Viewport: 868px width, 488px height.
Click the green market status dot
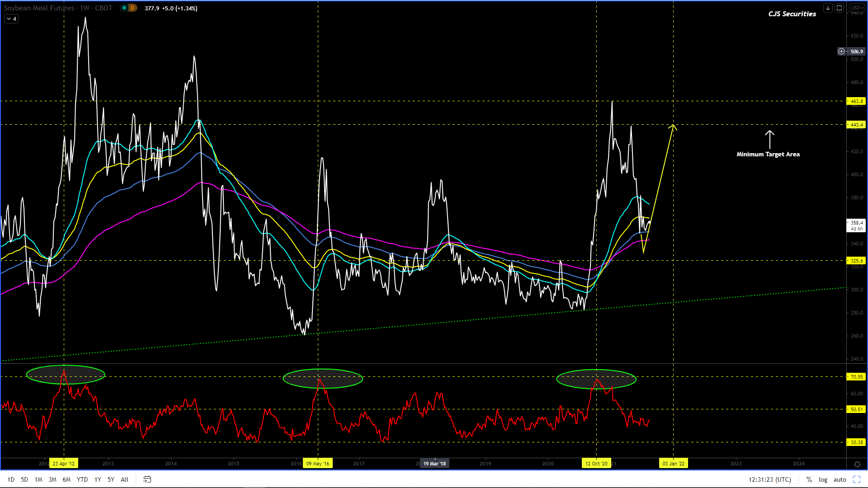(x=124, y=8)
